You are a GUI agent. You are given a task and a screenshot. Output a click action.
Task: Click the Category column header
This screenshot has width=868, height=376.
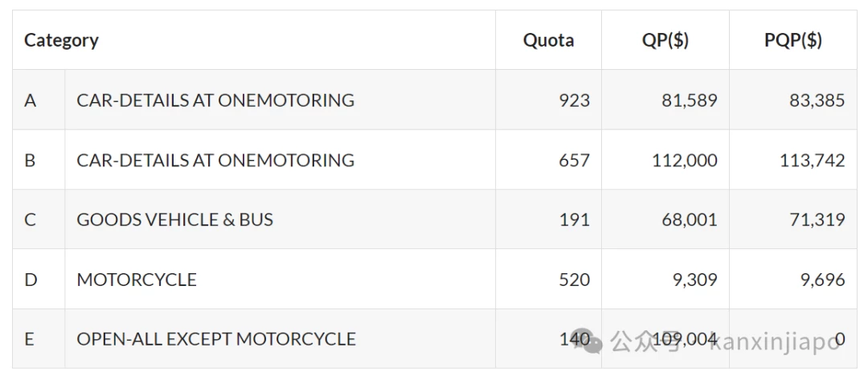click(x=61, y=40)
